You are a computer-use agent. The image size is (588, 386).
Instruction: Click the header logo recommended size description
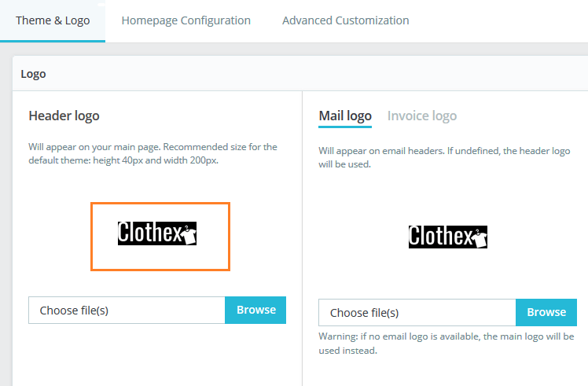[x=153, y=153]
